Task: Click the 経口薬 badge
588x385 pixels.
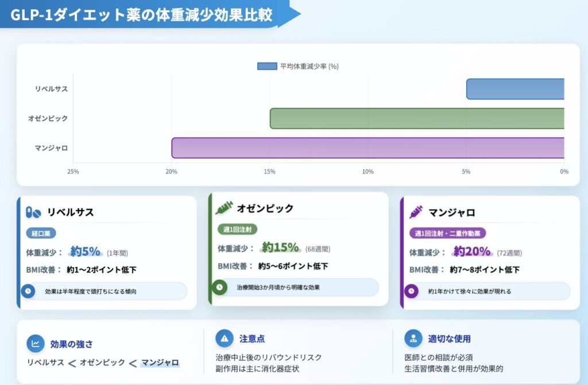Action: pos(41,233)
